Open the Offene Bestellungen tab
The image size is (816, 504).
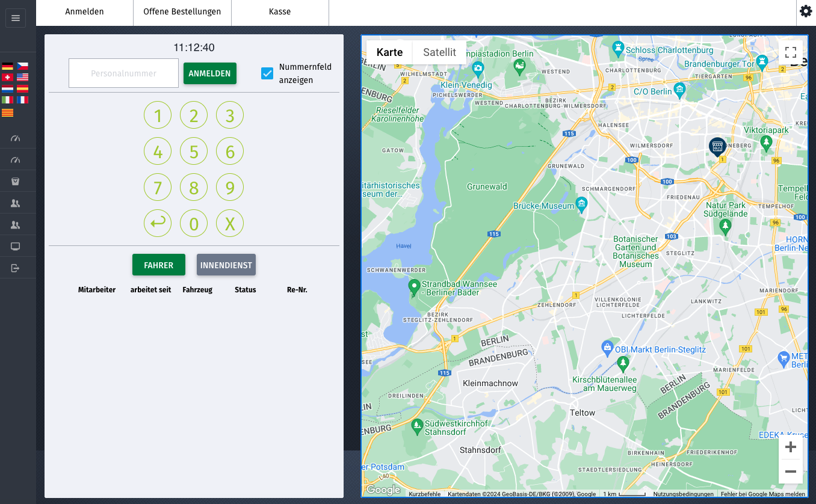click(x=182, y=12)
